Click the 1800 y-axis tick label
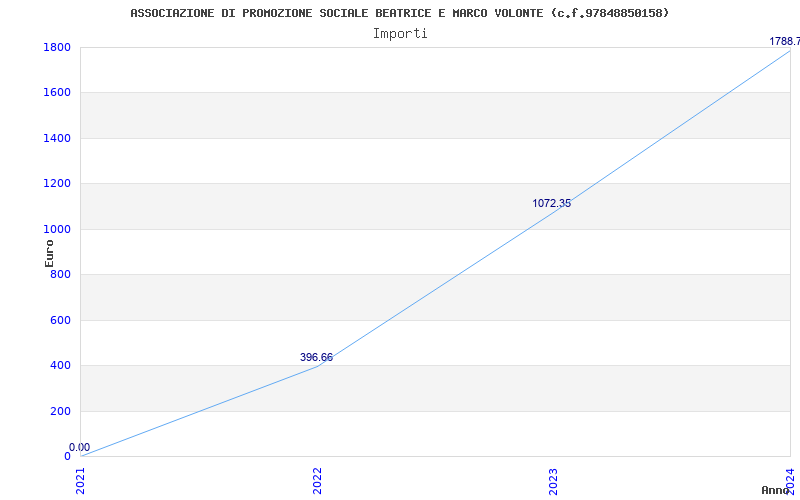800x500 pixels. (x=57, y=47)
